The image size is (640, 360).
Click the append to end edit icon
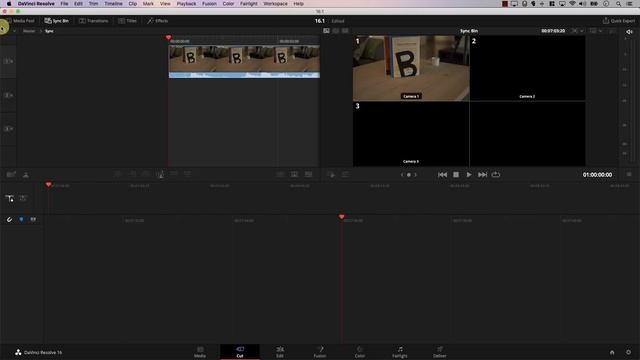coord(132,174)
